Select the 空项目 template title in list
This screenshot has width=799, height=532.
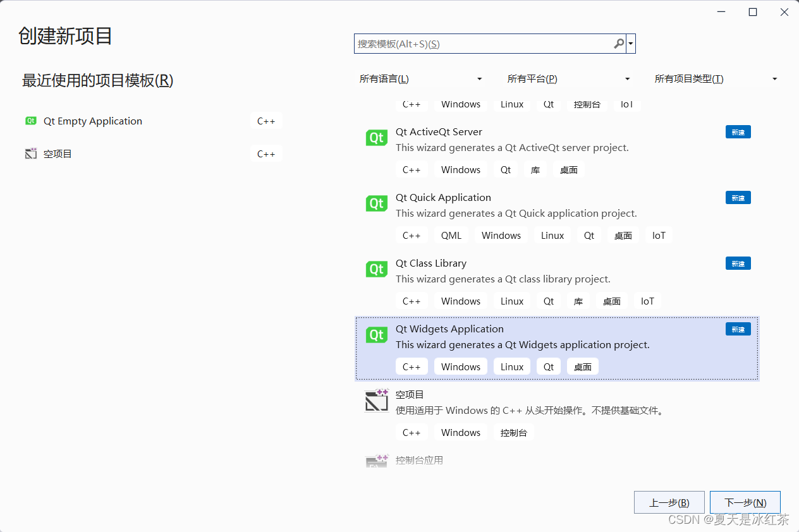(x=410, y=394)
